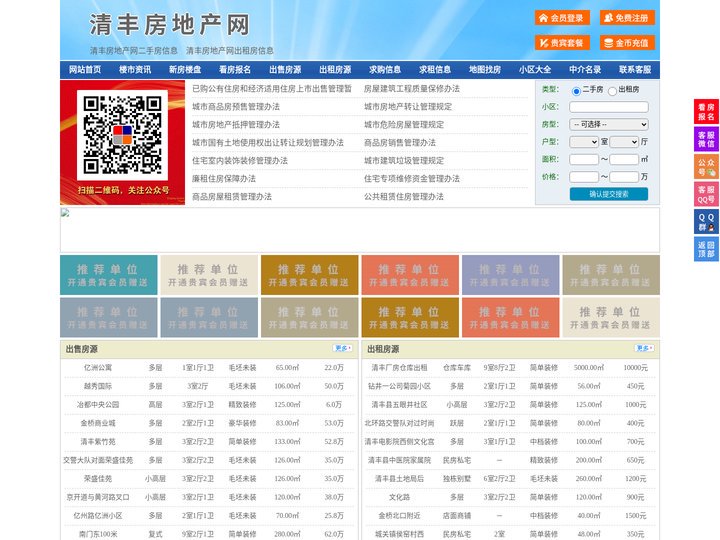This screenshot has width=720, height=540.
Task: Click 更多 in the 出售房源 header
Action: tap(343, 349)
